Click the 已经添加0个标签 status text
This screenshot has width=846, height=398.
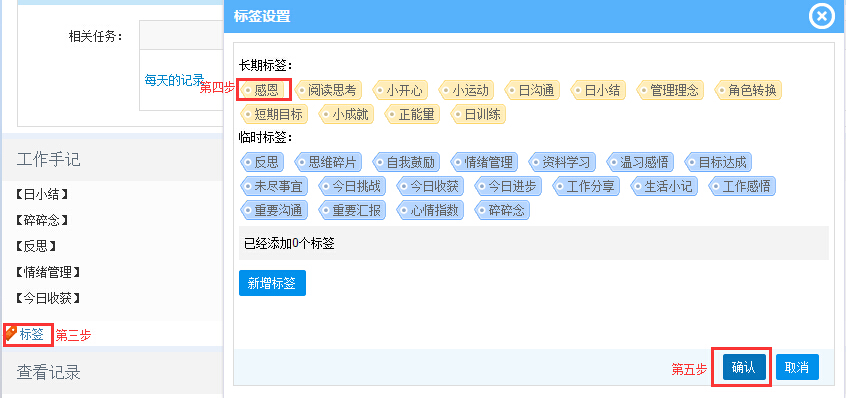289,243
